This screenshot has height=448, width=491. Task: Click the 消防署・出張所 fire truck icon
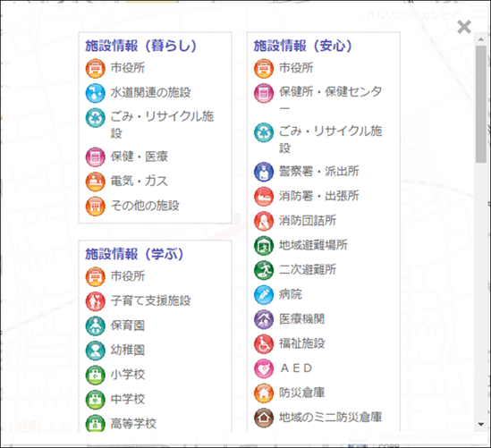click(x=264, y=197)
